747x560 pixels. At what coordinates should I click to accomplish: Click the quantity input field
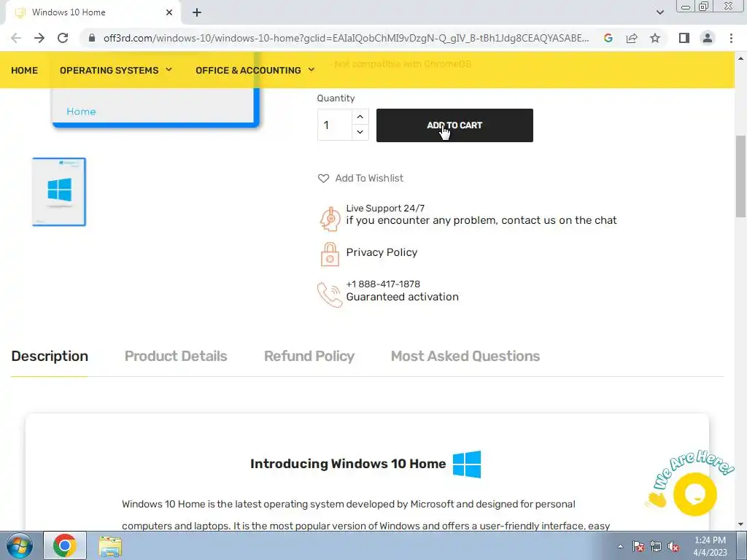335,125
